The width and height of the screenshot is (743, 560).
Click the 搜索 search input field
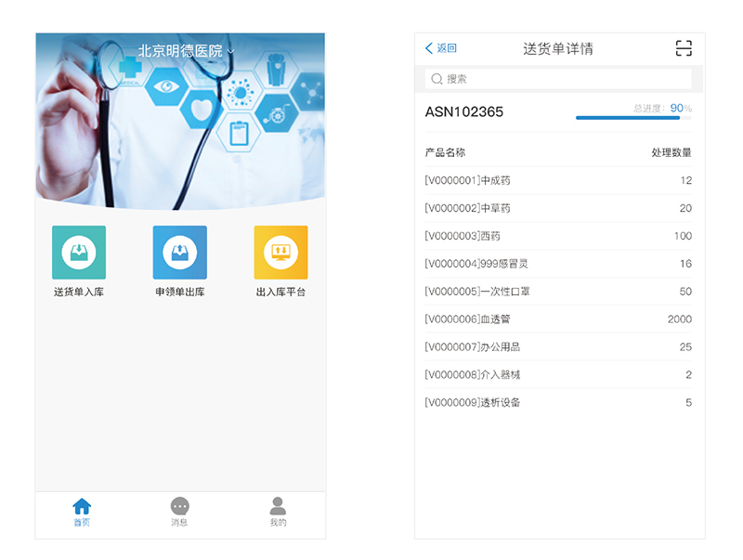[x=567, y=79]
